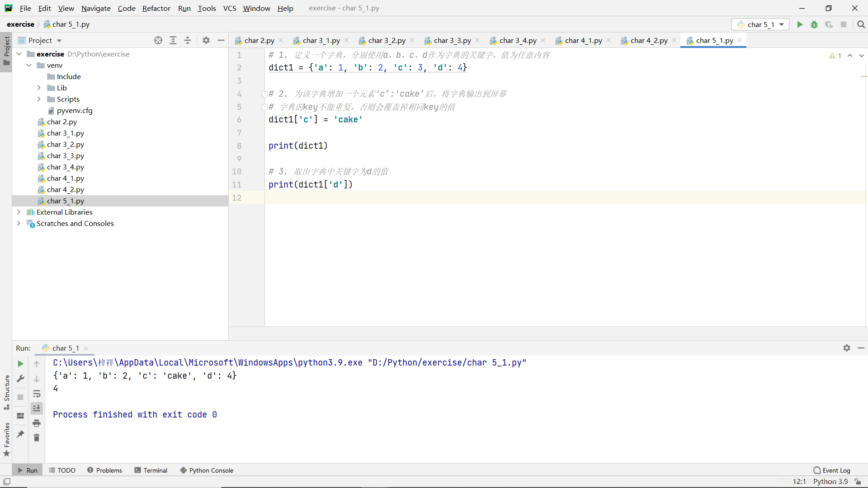Select char 3_3.py in project tree
This screenshot has width=868, height=488.
point(66,155)
